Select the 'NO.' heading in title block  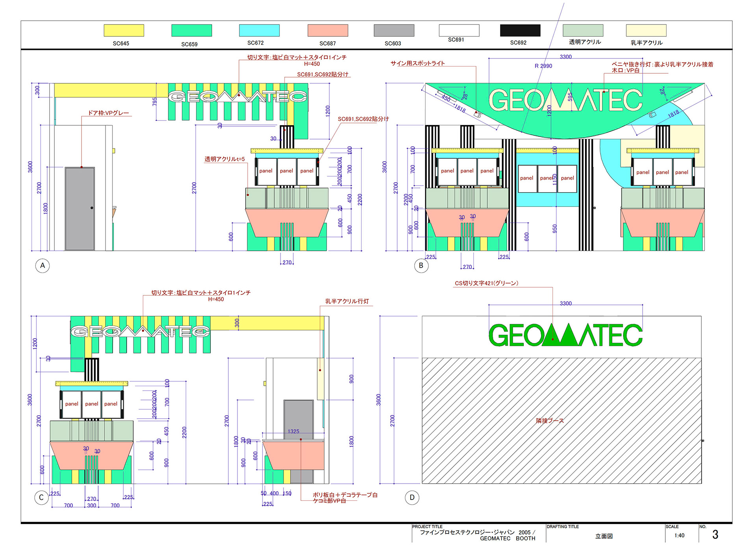point(703,527)
